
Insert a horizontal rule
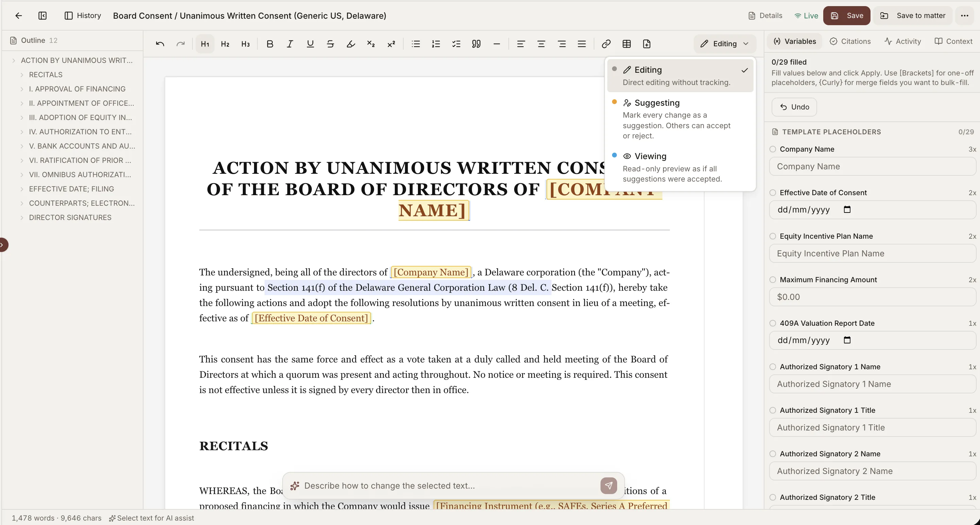[x=496, y=44]
